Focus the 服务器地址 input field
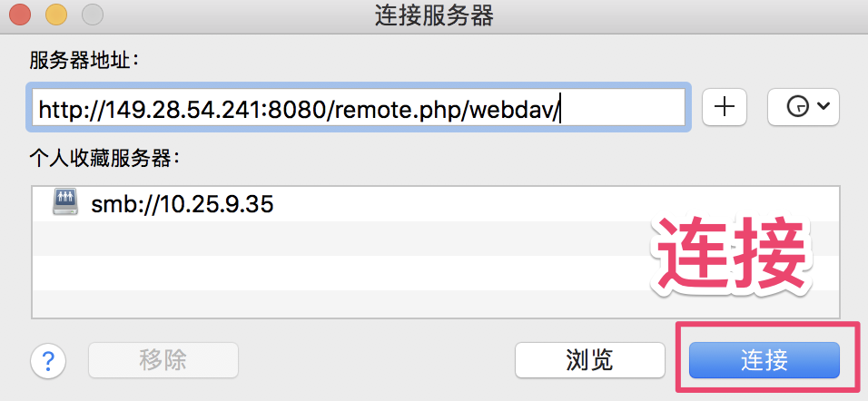 [358, 108]
